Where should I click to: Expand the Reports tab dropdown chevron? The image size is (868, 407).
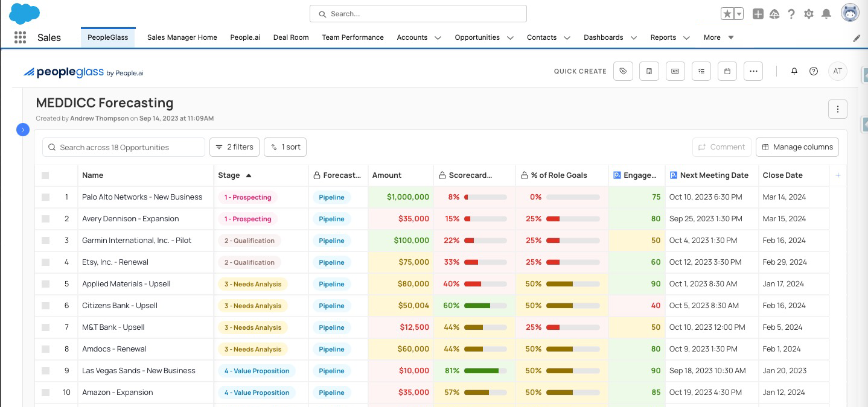[x=686, y=38]
